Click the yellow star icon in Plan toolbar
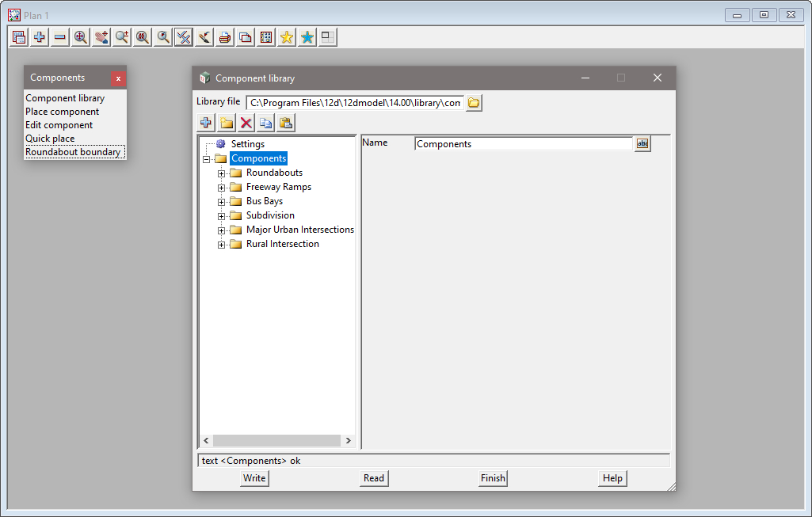Screen dimensions: 812x517 tap(287, 37)
